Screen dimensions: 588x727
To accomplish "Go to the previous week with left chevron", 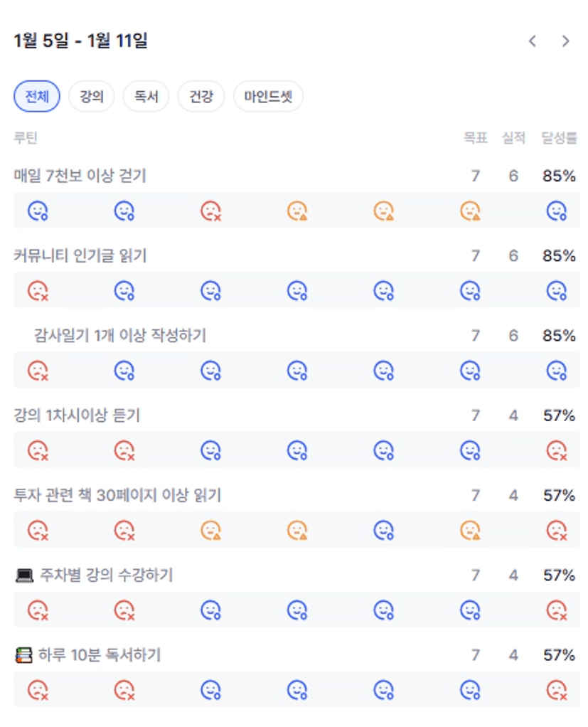I will click(533, 41).
